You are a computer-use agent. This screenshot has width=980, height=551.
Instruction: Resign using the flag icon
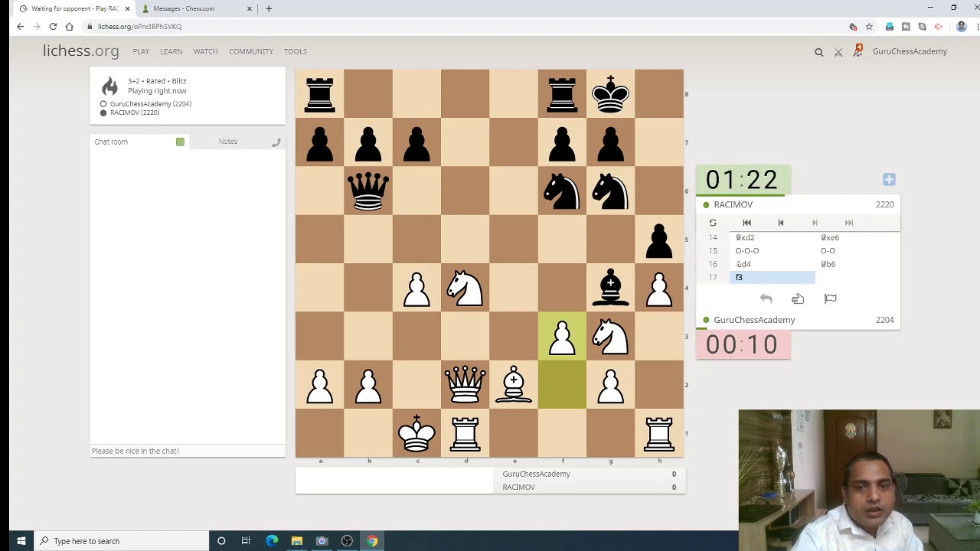point(830,298)
